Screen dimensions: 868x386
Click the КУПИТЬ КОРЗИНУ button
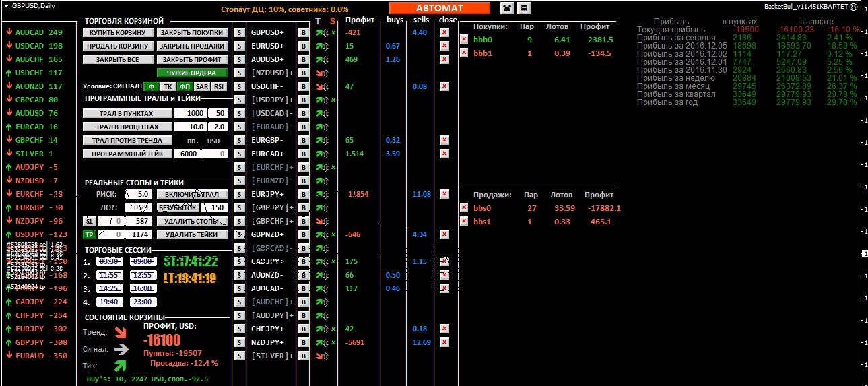(118, 32)
